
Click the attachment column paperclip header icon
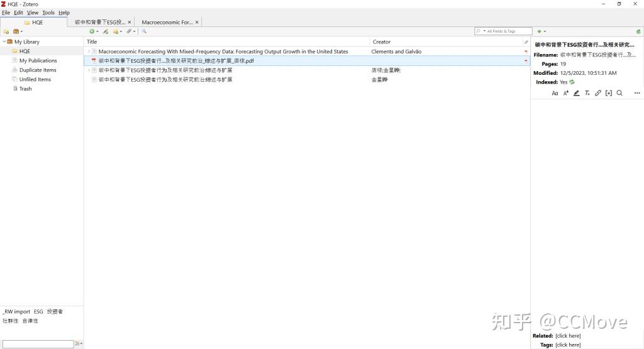(526, 42)
